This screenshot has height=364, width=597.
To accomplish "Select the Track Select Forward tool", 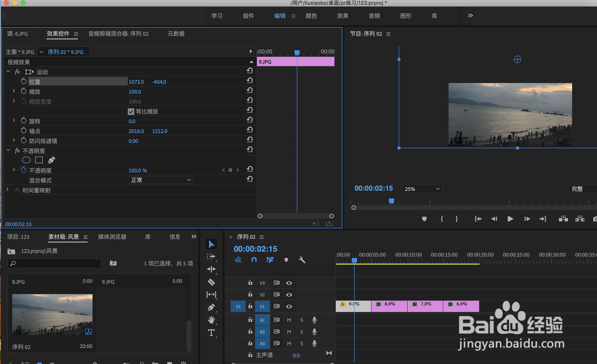I will [211, 256].
